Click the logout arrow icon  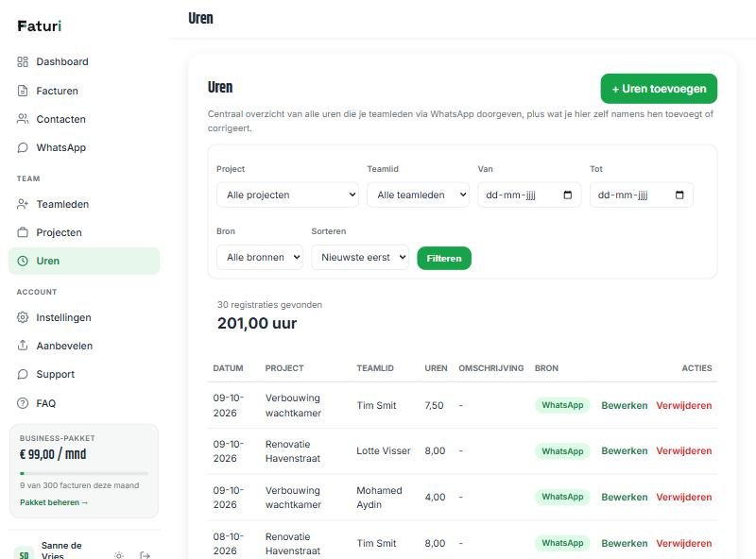145,555
